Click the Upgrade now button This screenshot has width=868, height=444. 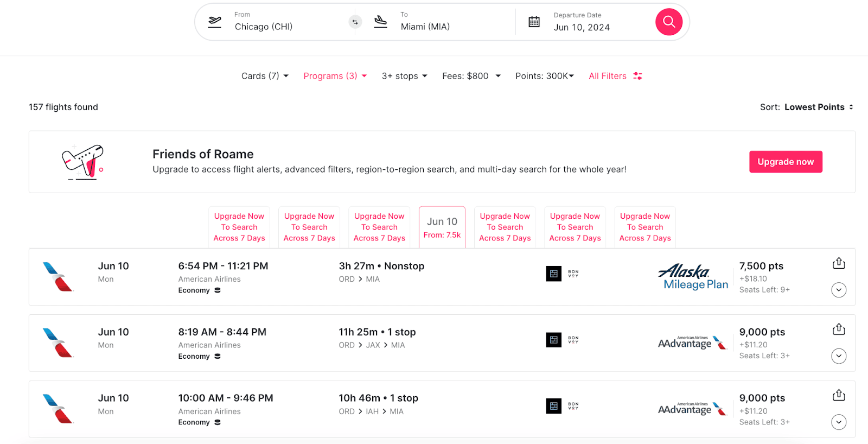click(786, 162)
